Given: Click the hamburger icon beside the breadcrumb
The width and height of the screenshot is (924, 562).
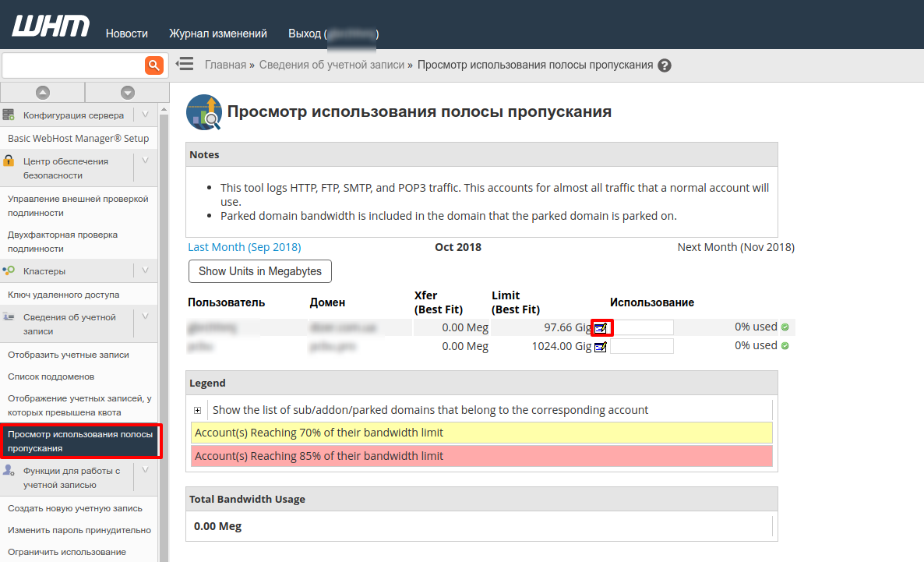Looking at the screenshot, I should coord(184,65).
